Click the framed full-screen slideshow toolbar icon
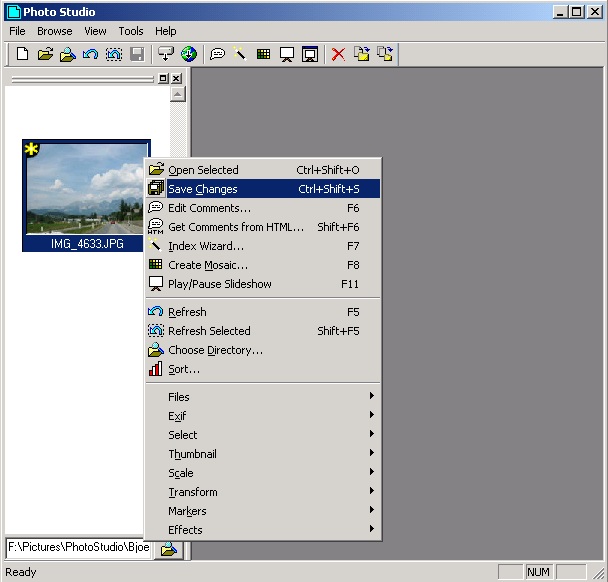608x582 pixels. [310, 54]
